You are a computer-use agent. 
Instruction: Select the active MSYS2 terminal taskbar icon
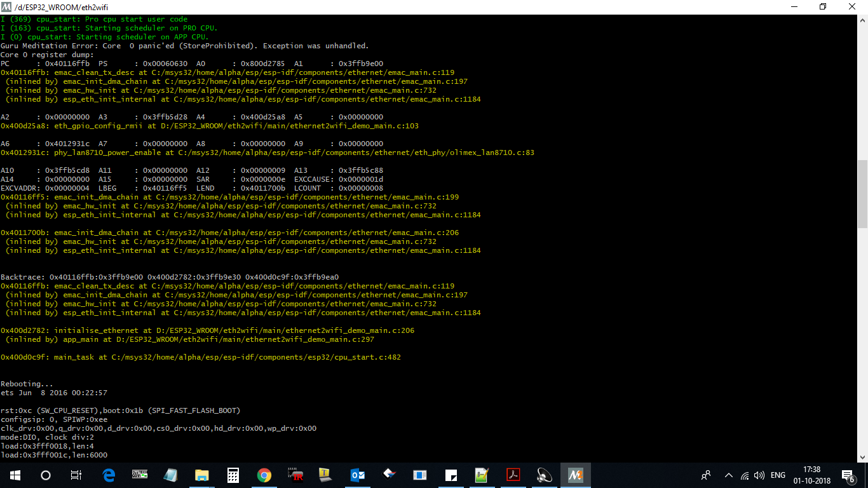[576, 475]
